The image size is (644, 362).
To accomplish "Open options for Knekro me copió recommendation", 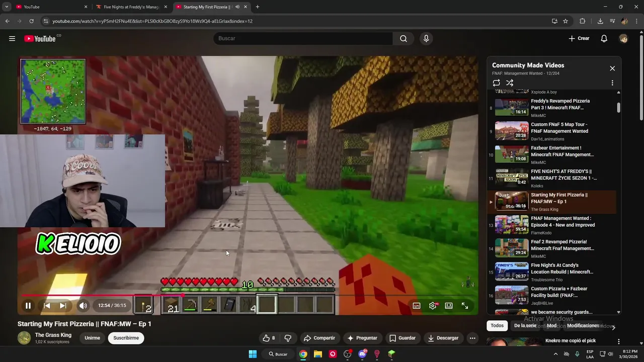I will coord(618,341).
